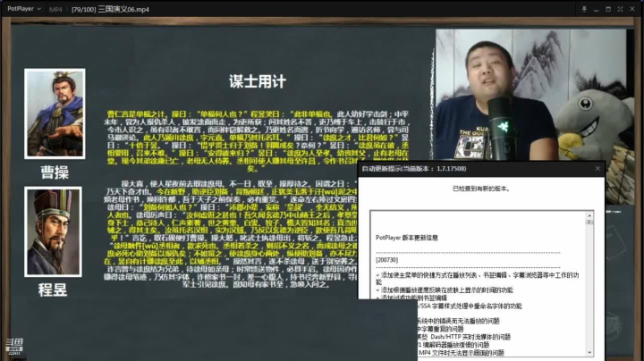Click the 曹操 portrait in the video
This screenshot has width=644, height=361.
click(55, 113)
